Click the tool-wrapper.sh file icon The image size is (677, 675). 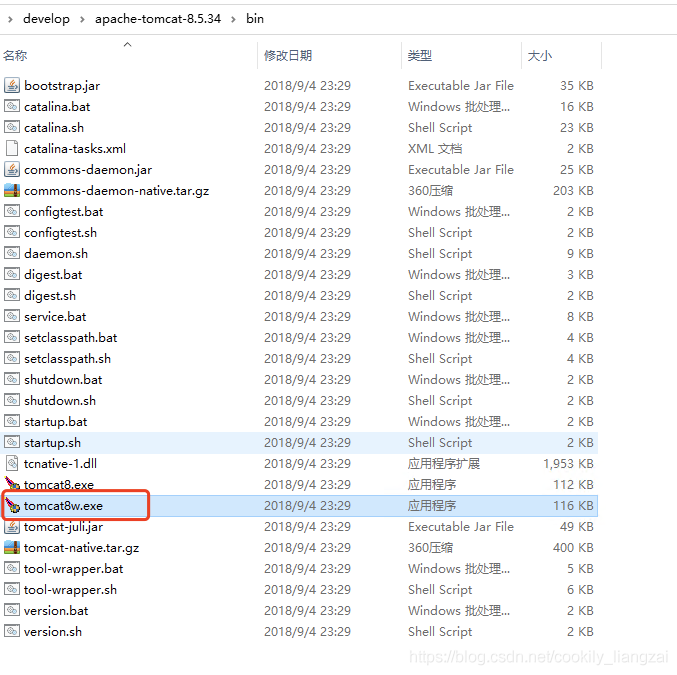[12, 589]
